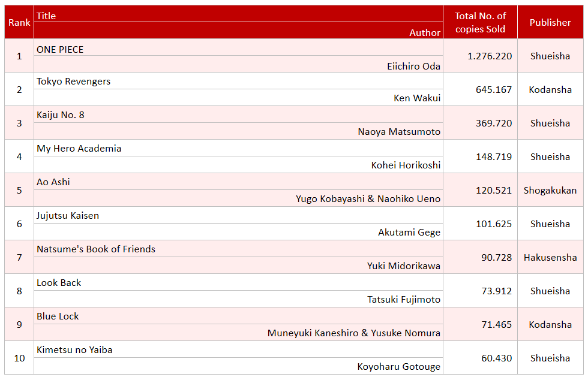588x380 pixels.
Task: Click the sales value 101.625
Action: tap(493, 224)
